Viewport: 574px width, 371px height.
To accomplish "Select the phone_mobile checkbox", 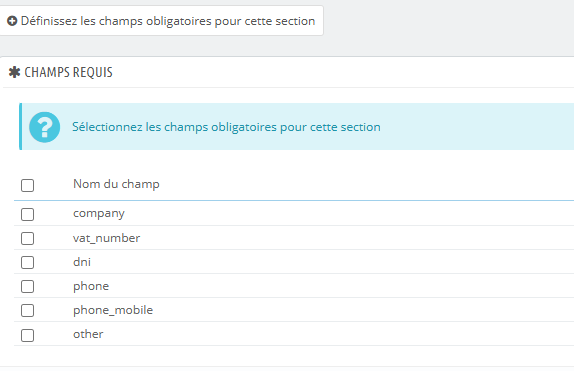I will [x=27, y=311].
